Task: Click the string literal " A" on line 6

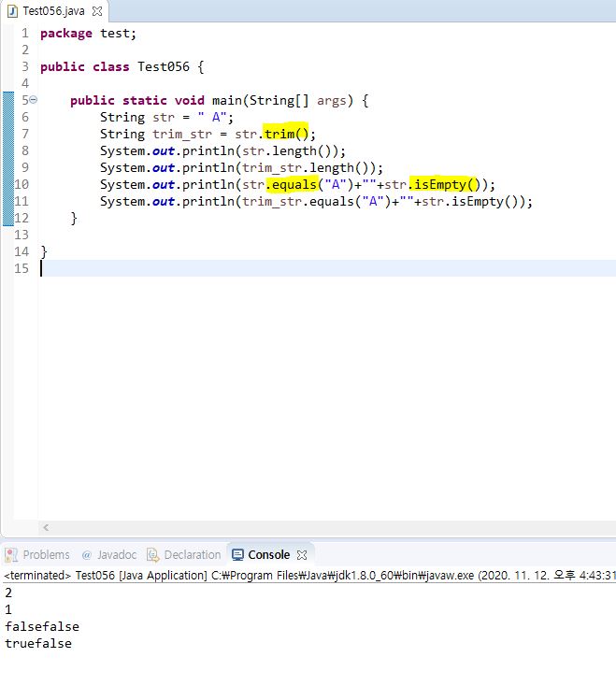Action: click(212, 117)
